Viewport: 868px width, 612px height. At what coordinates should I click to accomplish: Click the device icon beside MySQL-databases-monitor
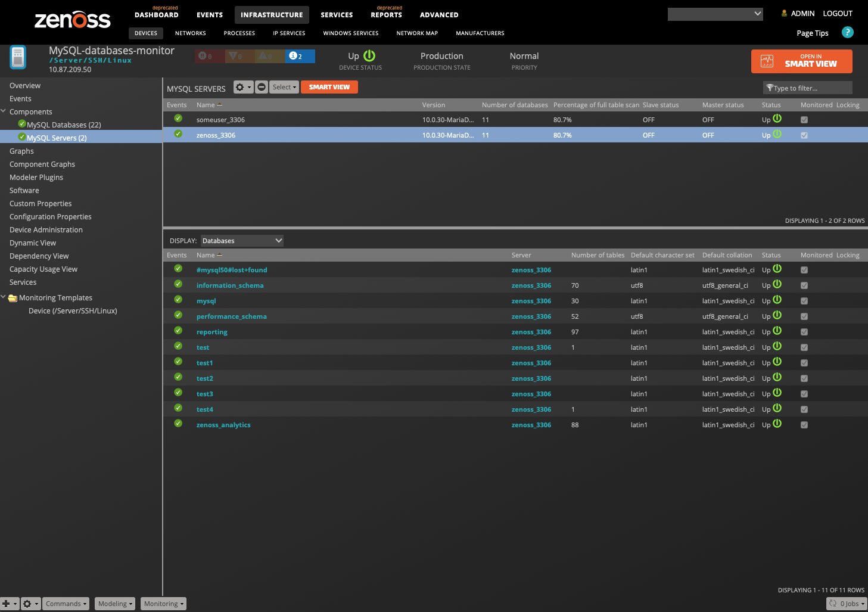pyautogui.click(x=18, y=58)
